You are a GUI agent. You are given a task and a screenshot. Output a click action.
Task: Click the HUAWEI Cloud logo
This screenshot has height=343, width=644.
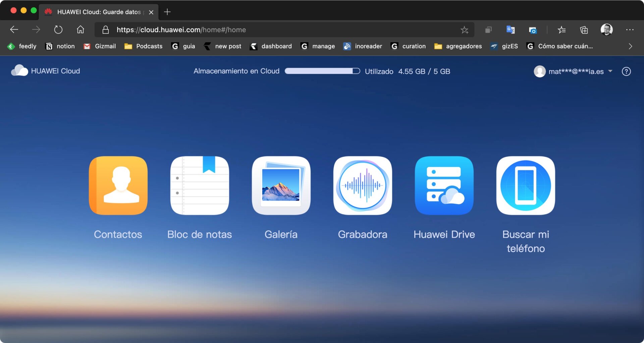click(46, 71)
